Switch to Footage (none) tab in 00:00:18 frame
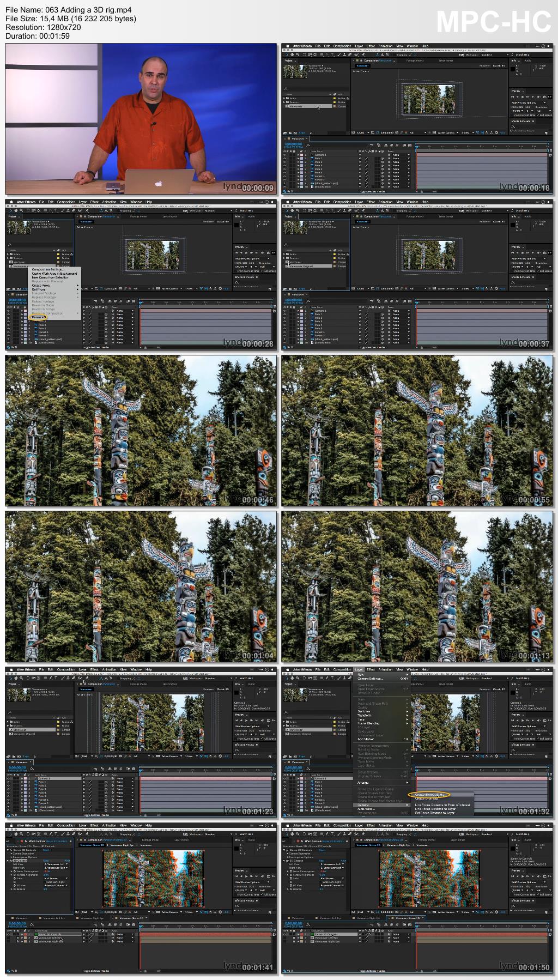Viewport: 558px width, 980px height. pyautogui.click(x=415, y=61)
